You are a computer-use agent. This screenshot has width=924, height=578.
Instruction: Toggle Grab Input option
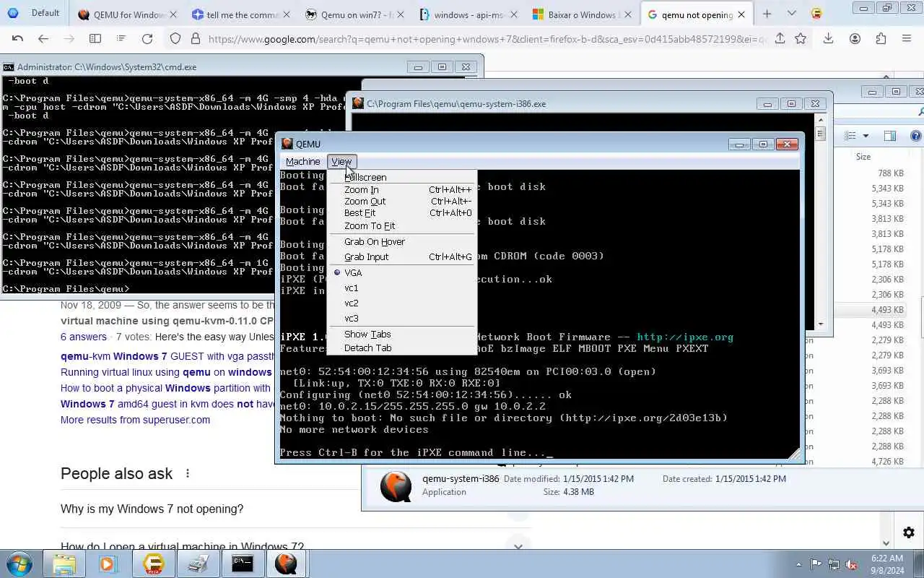click(402, 256)
